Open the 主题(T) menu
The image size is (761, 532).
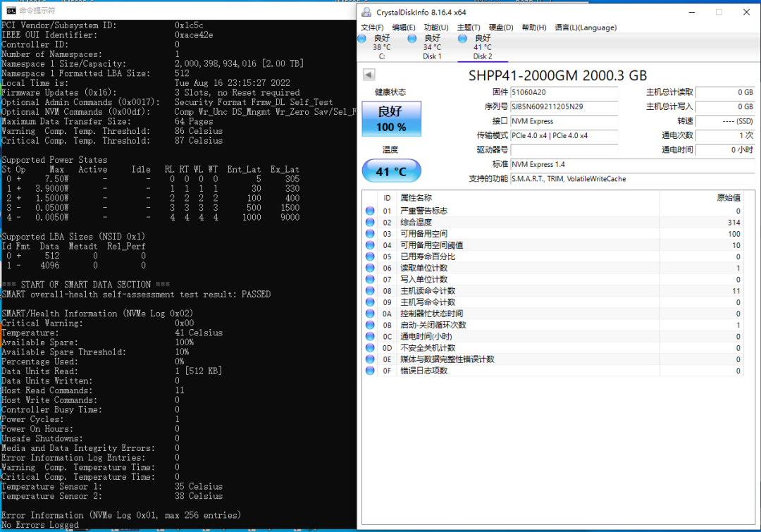(469, 27)
